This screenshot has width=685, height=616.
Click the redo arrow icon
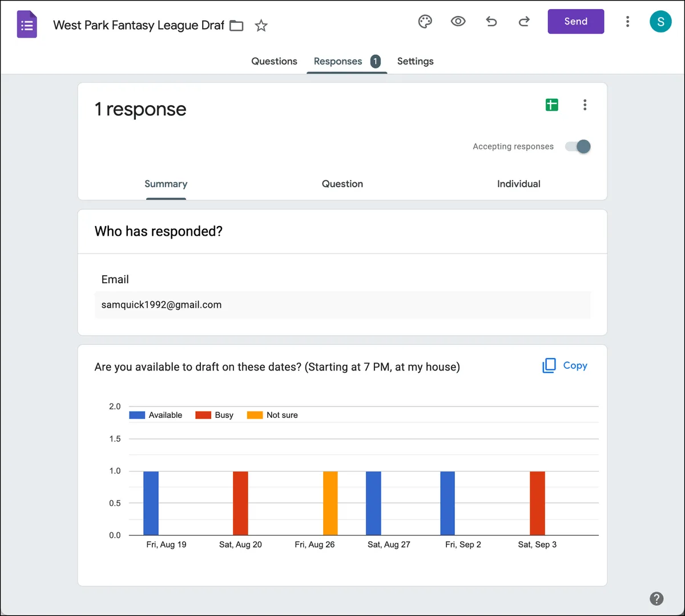pyautogui.click(x=524, y=22)
